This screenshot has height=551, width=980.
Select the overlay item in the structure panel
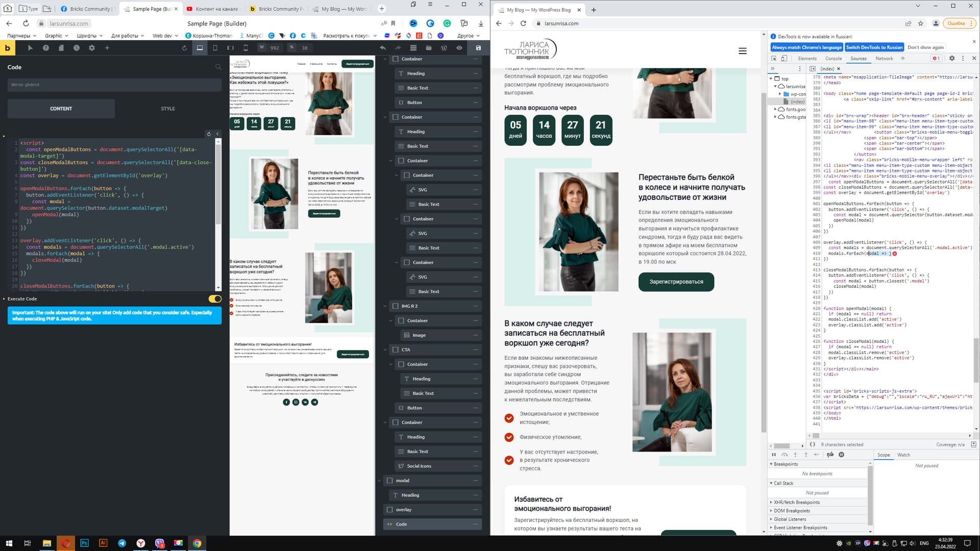click(432, 510)
